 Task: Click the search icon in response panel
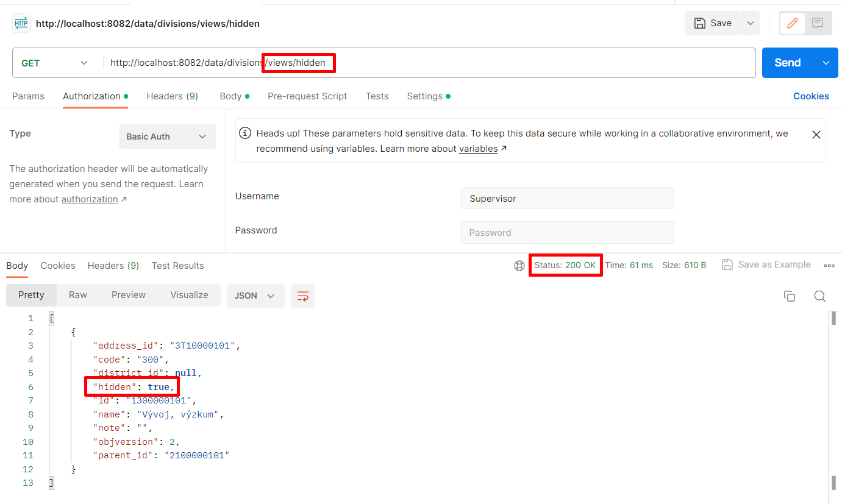pos(820,296)
